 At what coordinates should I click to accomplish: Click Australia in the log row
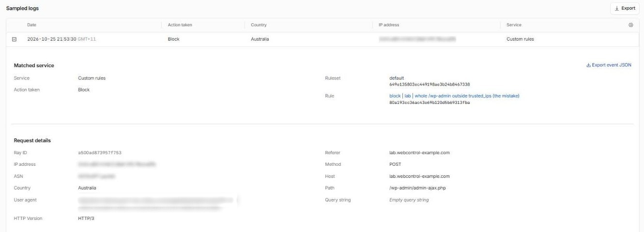click(260, 39)
